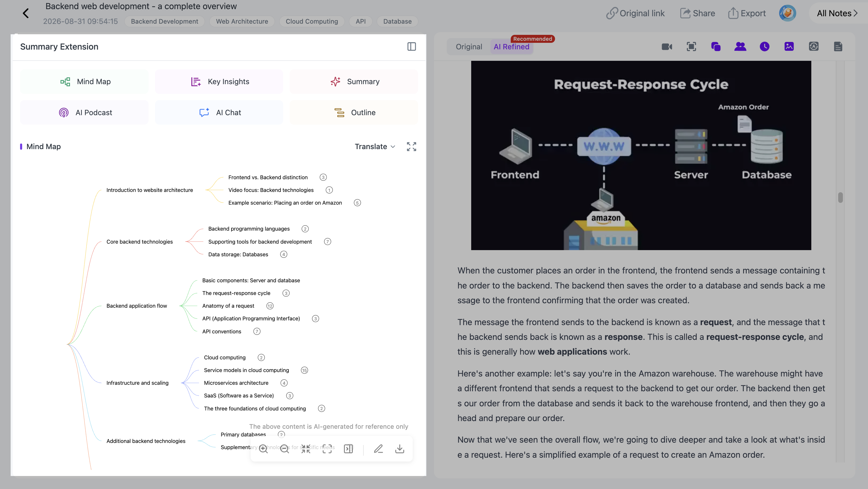Click the note title 'Backend web development - a complete overview'
868x489 pixels.
point(141,6)
